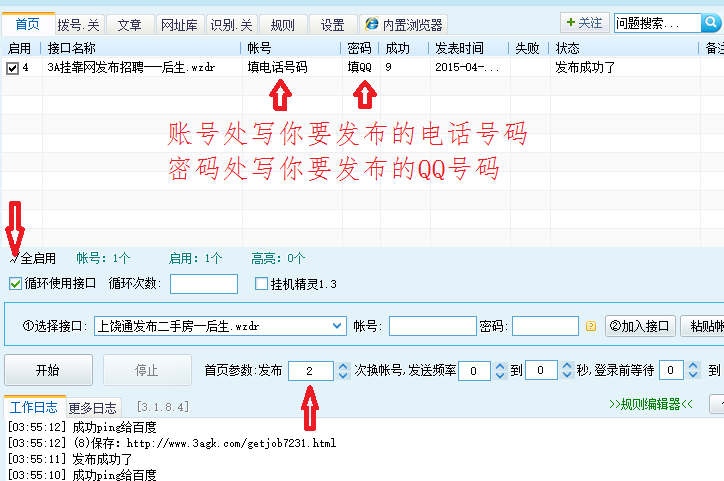
Task: Click the +关注 follow button
Action: [x=585, y=23]
